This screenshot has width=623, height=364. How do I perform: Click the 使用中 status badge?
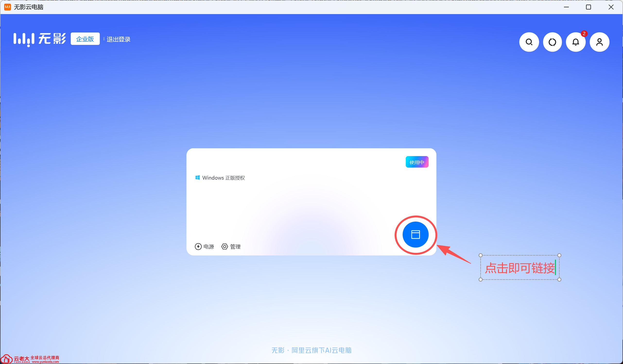click(417, 162)
